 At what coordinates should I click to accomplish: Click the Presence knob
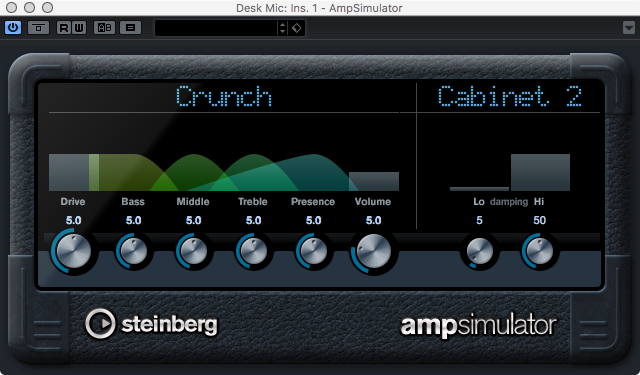click(313, 251)
